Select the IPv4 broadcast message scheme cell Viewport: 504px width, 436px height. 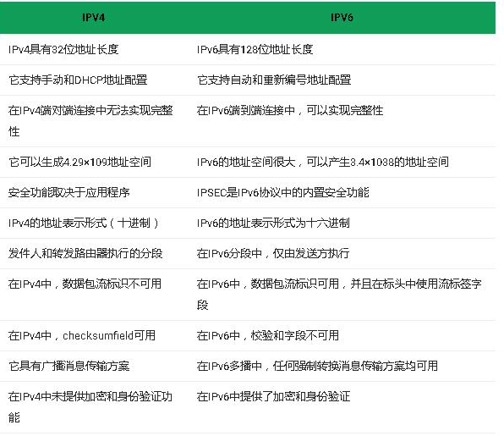click(x=69, y=367)
